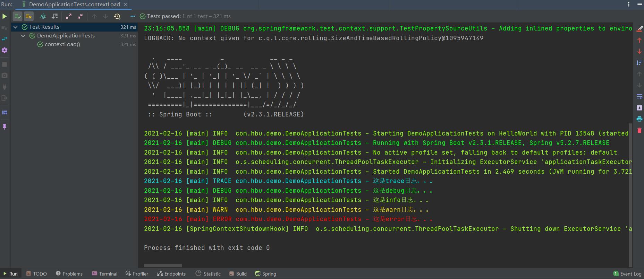Click the Rerun Failed Tests icon
Screen dimensions: 644x279
click(5, 28)
